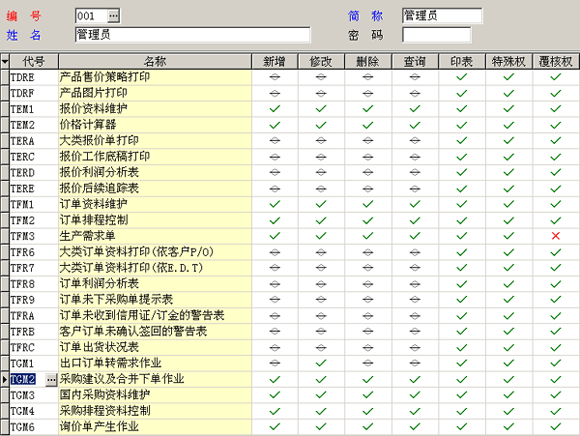Click the name 价格计算器
This screenshot has width=580, height=436.
click(x=88, y=125)
